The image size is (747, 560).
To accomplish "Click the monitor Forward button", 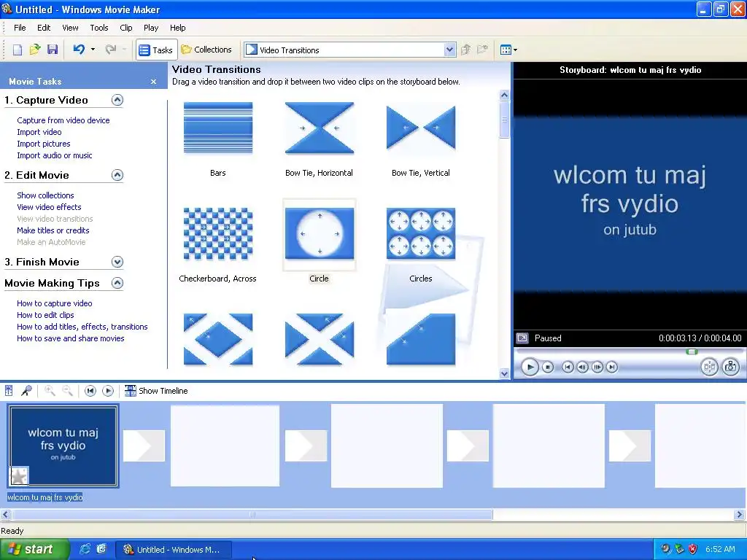I will pos(612,367).
